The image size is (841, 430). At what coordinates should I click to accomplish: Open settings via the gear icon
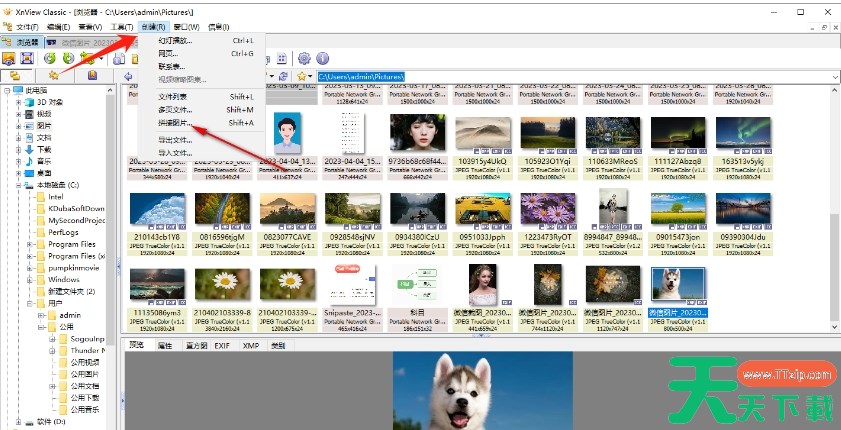(304, 59)
